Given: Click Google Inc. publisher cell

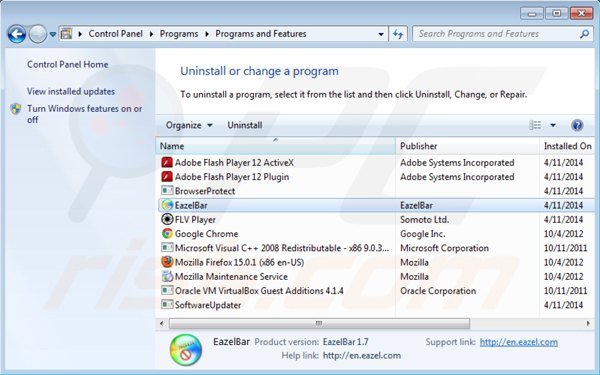Looking at the screenshot, I should point(422,234).
